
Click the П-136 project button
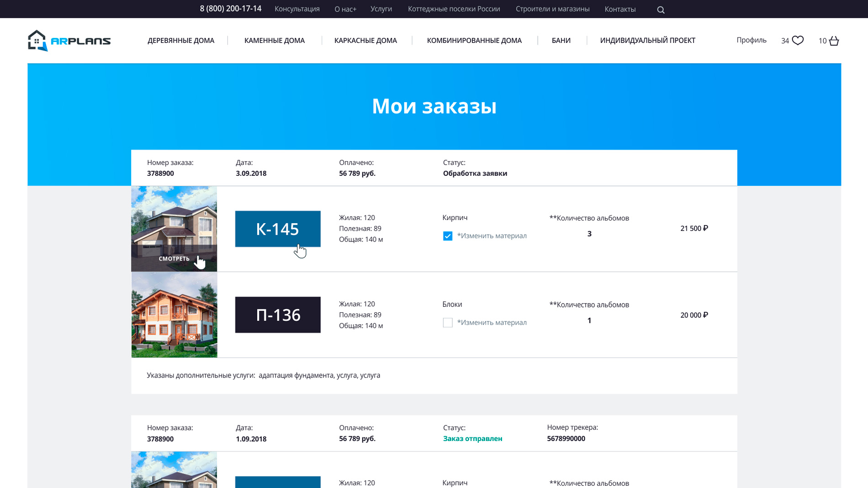pyautogui.click(x=278, y=315)
